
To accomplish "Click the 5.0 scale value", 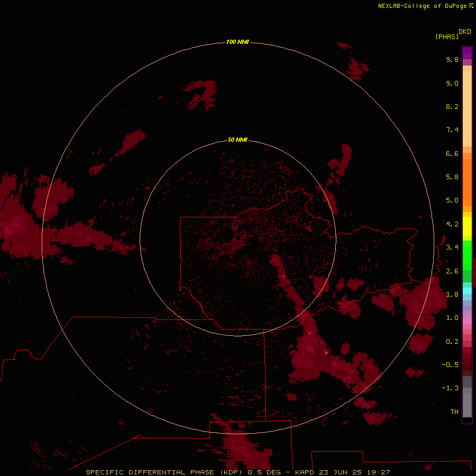I will coord(452,200).
